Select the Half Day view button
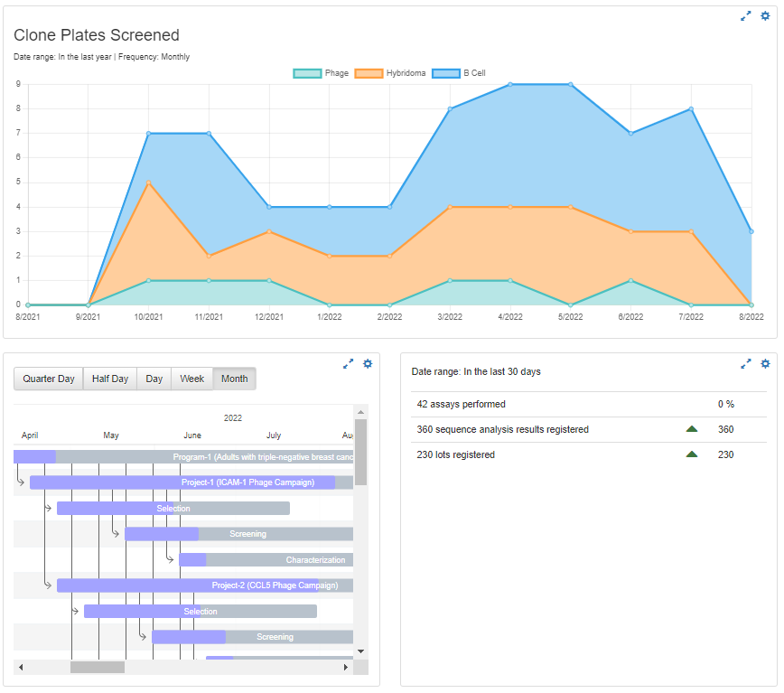This screenshot has width=784, height=693. click(109, 379)
